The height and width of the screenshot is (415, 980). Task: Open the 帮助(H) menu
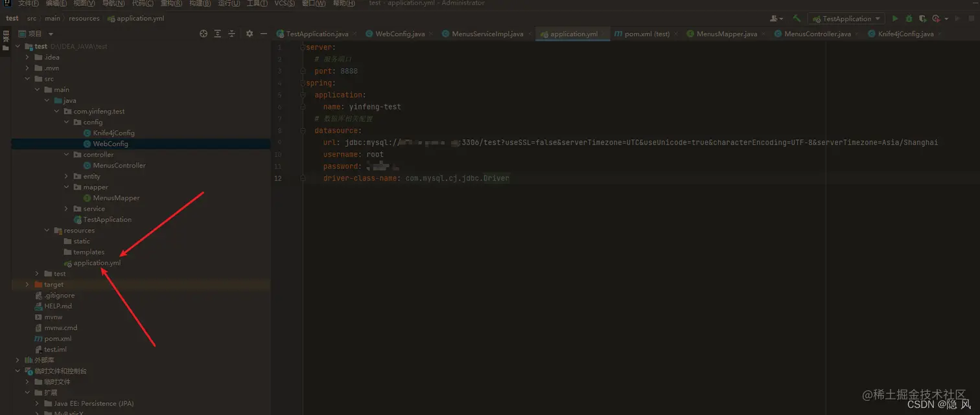click(x=343, y=3)
